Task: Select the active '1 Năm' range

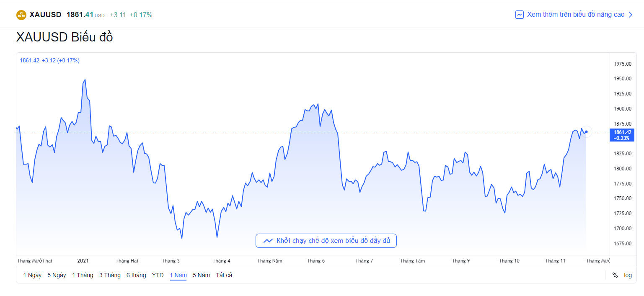Action: pyautogui.click(x=178, y=275)
